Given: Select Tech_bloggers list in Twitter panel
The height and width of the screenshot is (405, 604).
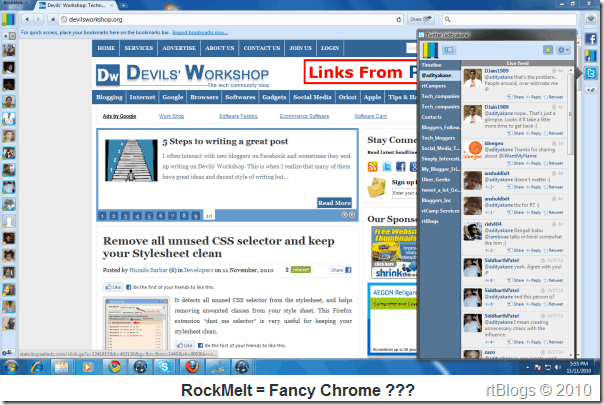Looking at the screenshot, I should (x=441, y=138).
